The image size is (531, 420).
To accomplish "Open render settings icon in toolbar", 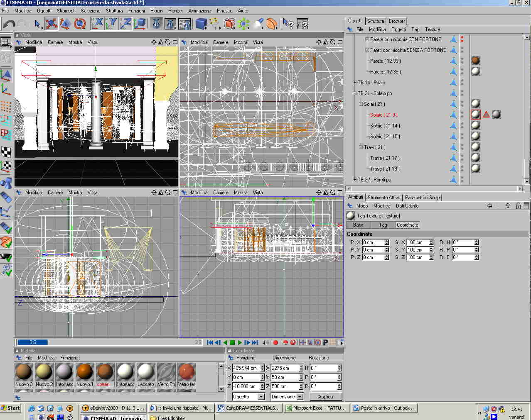I will coord(184,24).
